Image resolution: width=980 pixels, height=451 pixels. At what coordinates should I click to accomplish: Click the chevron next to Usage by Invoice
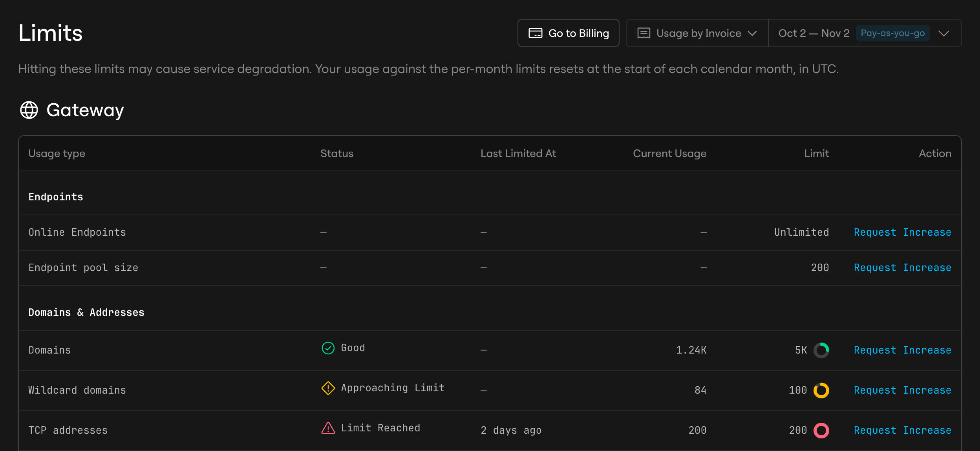(x=752, y=33)
